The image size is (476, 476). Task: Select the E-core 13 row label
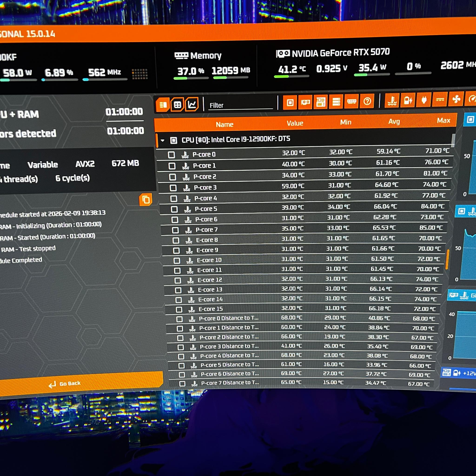[210, 290]
